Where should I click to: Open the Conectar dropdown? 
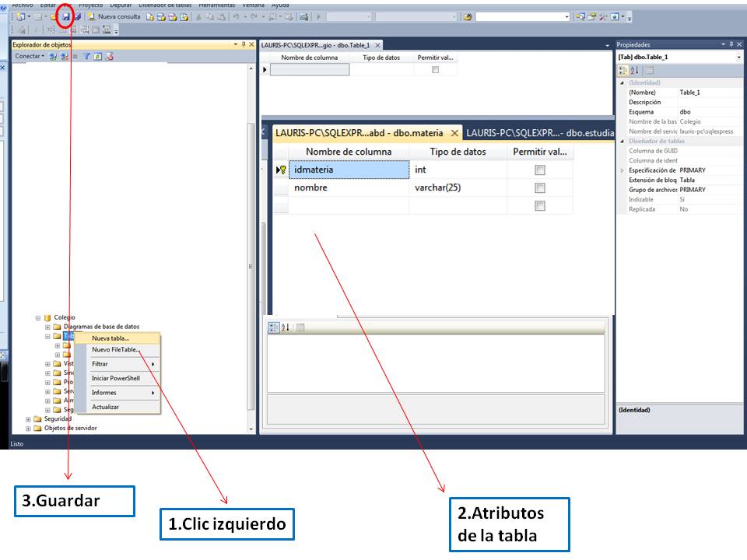coord(30,55)
